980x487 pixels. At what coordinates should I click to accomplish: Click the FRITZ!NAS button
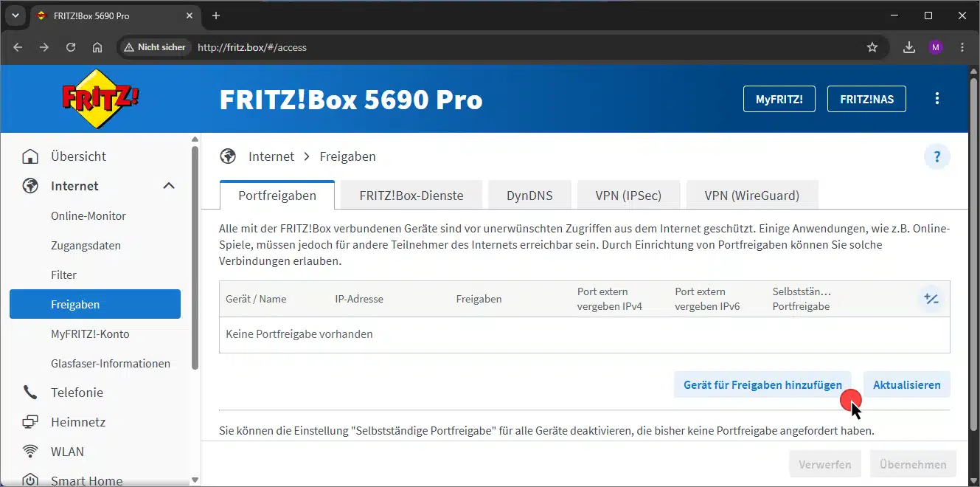click(867, 99)
